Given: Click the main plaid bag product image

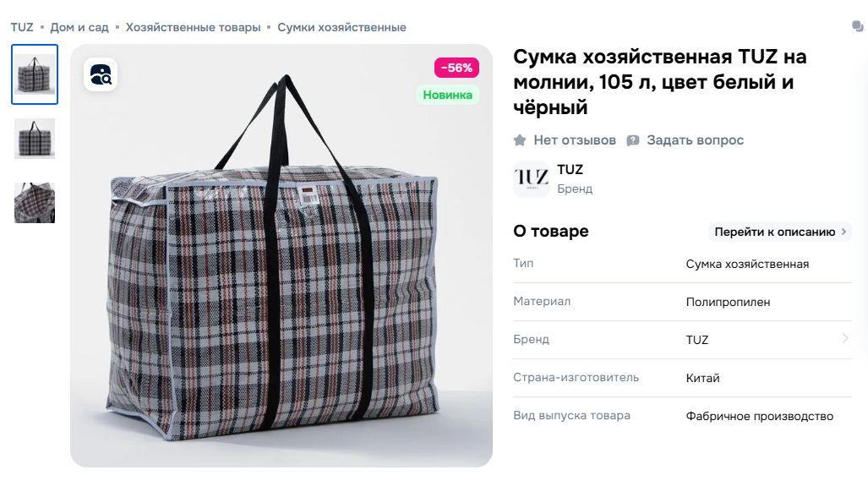Looking at the screenshot, I should point(281,256).
